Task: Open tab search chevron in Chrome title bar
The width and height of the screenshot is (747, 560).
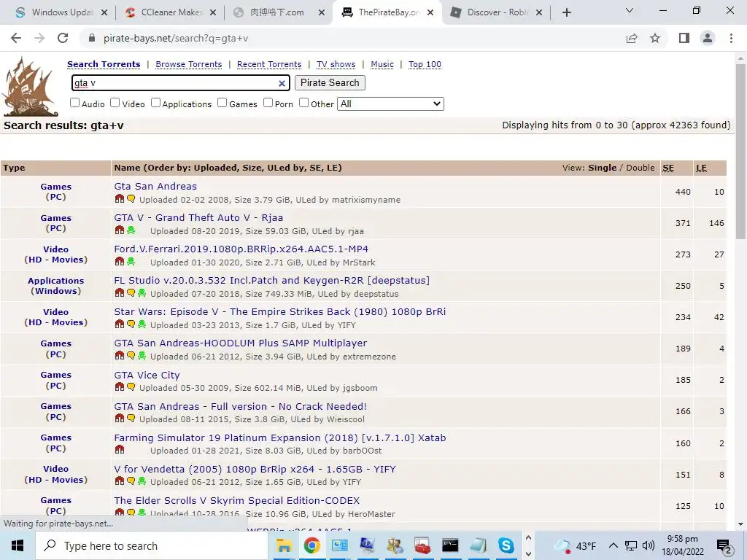Action: (x=630, y=10)
